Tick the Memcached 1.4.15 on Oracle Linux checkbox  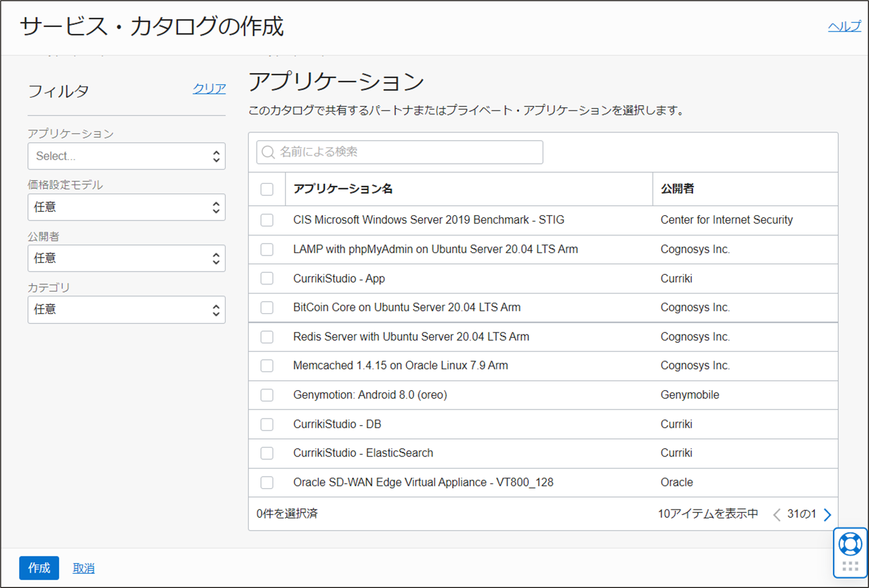click(x=267, y=366)
